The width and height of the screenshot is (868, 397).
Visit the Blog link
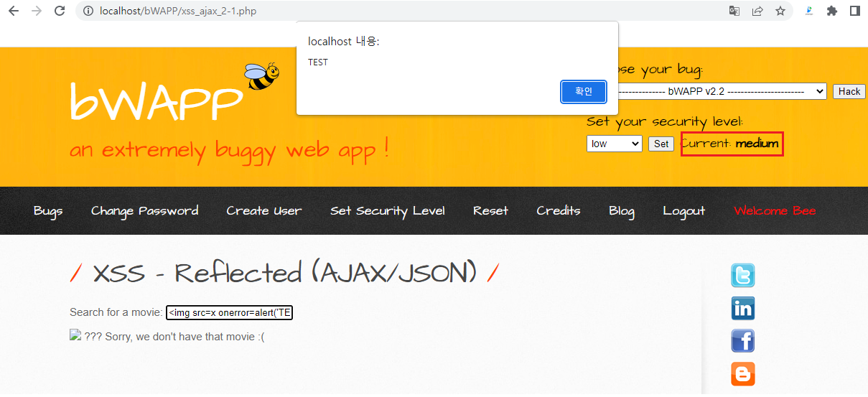click(622, 210)
